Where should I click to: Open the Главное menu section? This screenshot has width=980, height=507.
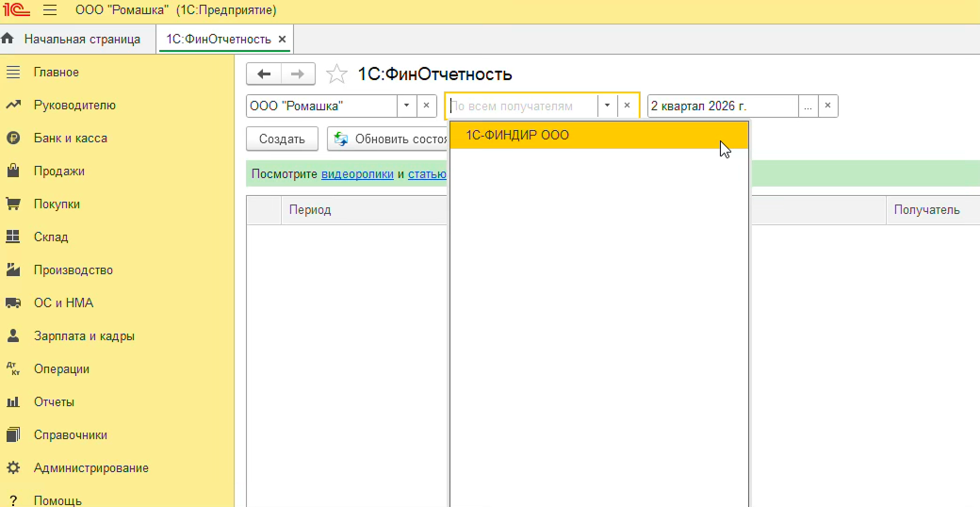57,73
